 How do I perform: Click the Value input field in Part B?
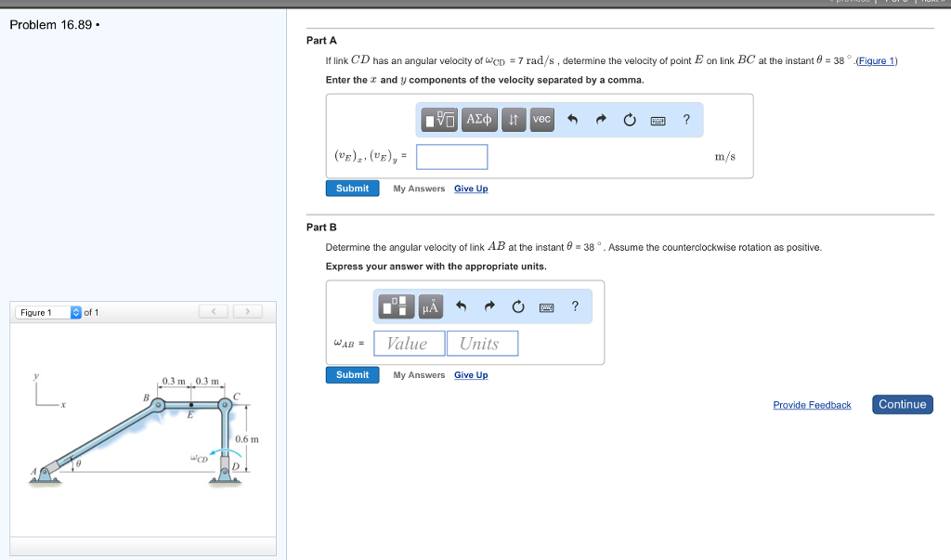tap(409, 343)
